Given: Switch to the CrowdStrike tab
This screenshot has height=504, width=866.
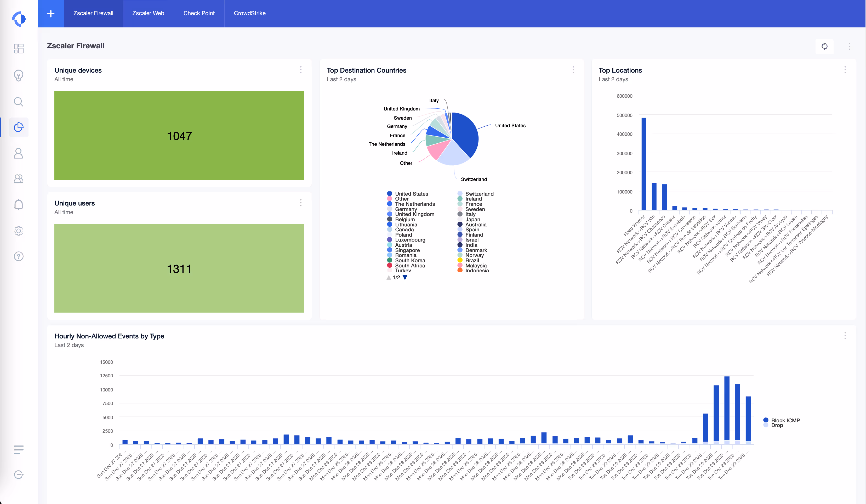Looking at the screenshot, I should coord(249,13).
